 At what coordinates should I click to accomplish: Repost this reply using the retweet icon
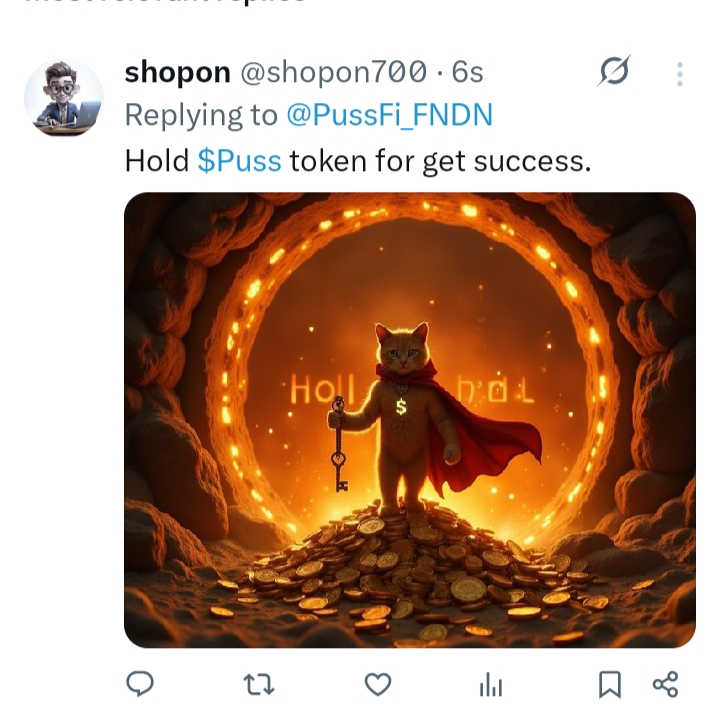click(x=259, y=685)
